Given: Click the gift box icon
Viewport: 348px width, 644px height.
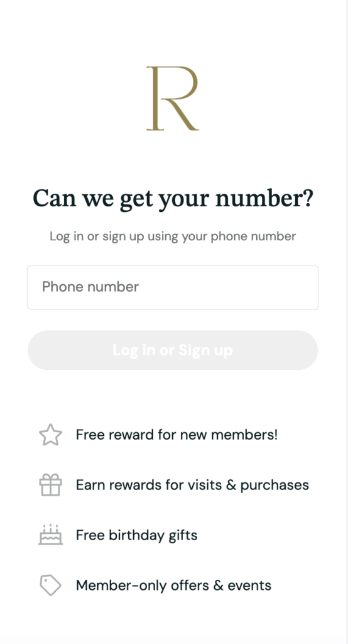Looking at the screenshot, I should 50,485.
